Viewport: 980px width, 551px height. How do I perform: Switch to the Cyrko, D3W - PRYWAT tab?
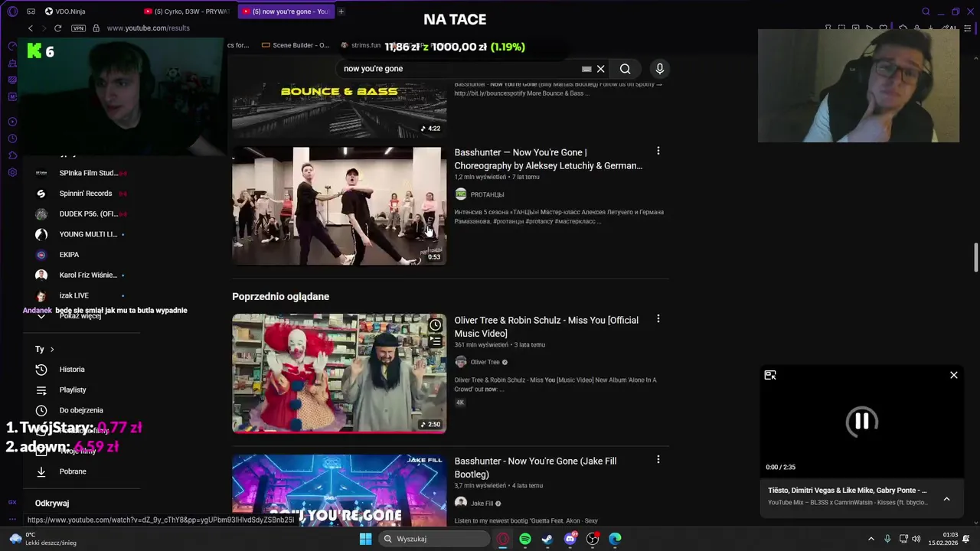(x=186, y=11)
